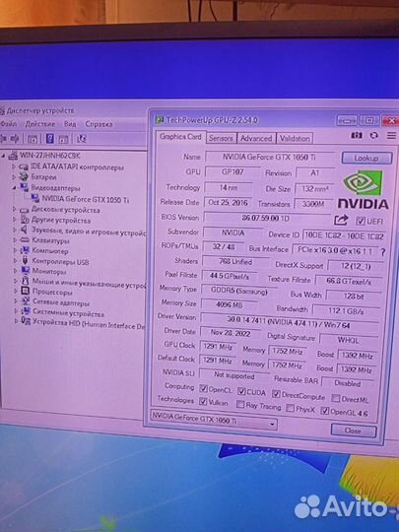Click the help icon in Device Manager toolbar
The width and height of the screenshot is (399, 532).
coord(50,139)
